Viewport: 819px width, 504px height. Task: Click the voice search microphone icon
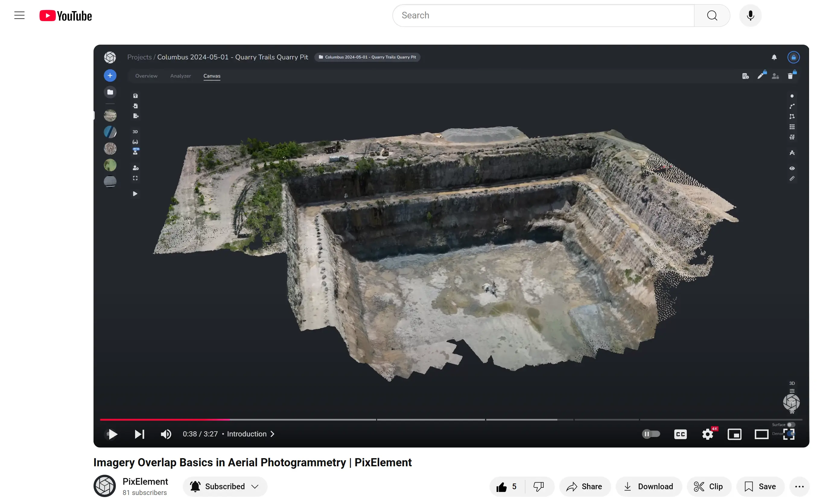[750, 15]
